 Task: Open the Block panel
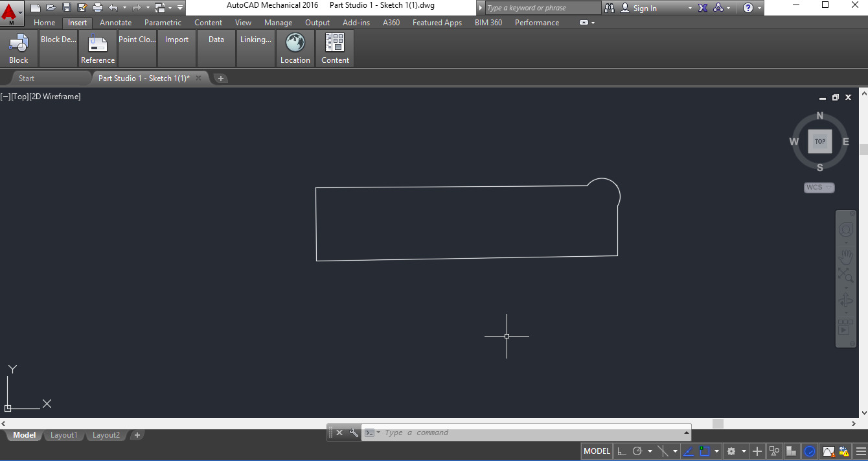tap(19, 48)
